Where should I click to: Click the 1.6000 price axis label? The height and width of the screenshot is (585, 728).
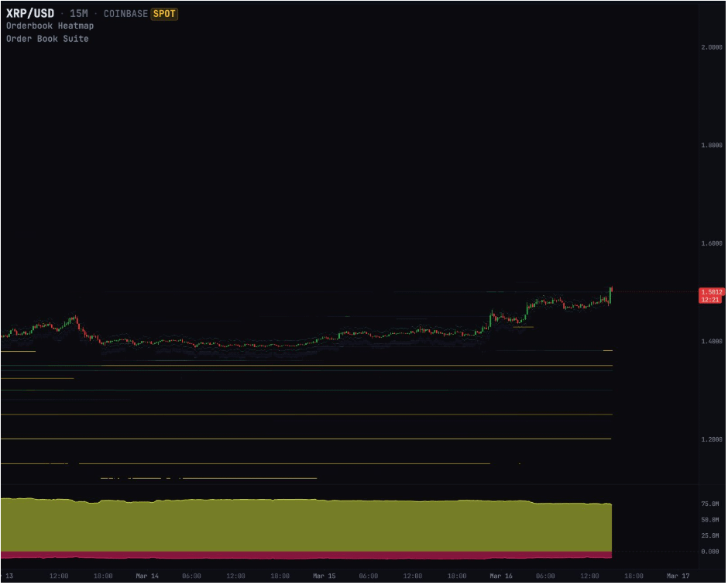pyautogui.click(x=712, y=243)
